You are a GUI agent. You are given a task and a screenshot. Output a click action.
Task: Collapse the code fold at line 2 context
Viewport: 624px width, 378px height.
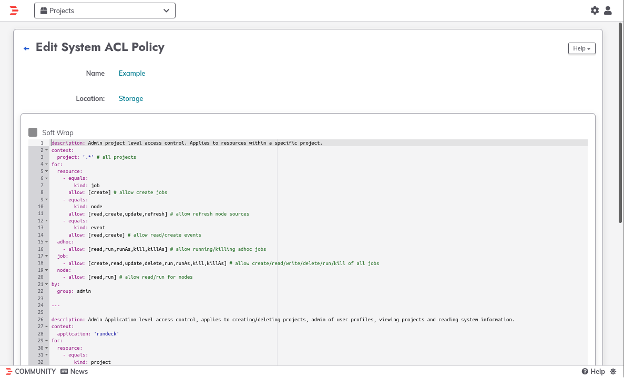point(47,150)
